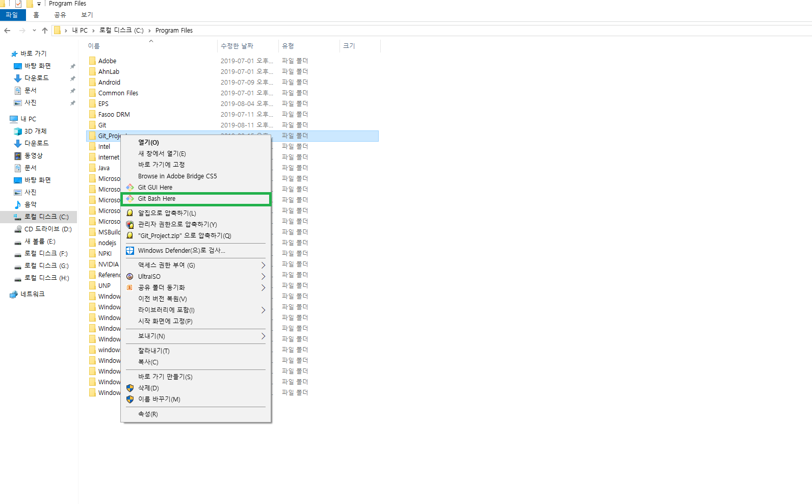Screen dimensions: 812x504
Task: Click breadcrumb chevron after 로컬 디스크 (C:)
Action: tap(149, 31)
